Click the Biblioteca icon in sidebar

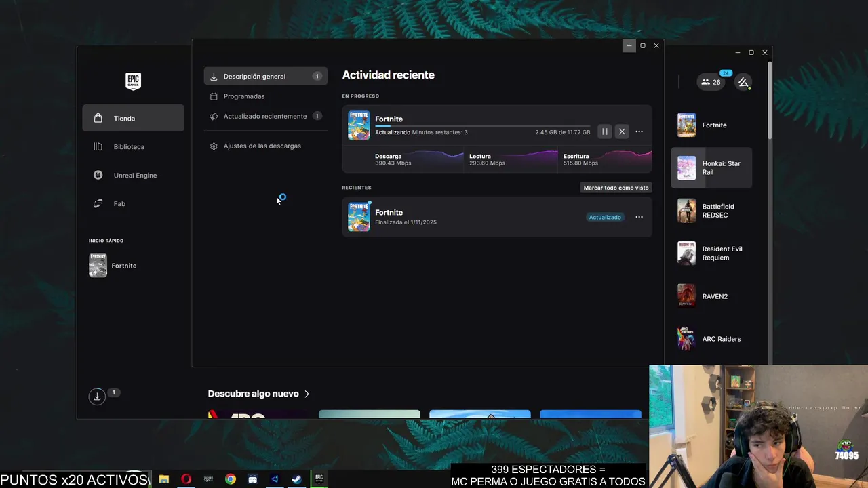pos(98,146)
